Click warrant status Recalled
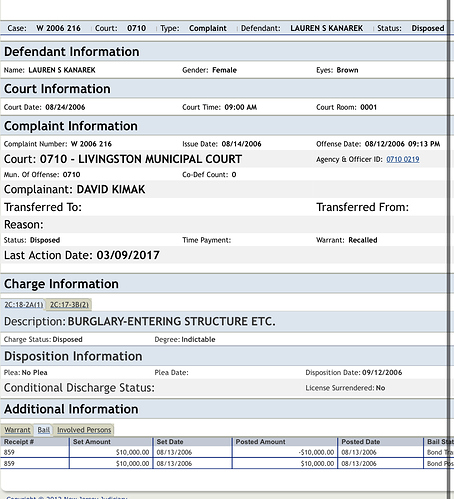The image size is (454, 499). click(363, 240)
